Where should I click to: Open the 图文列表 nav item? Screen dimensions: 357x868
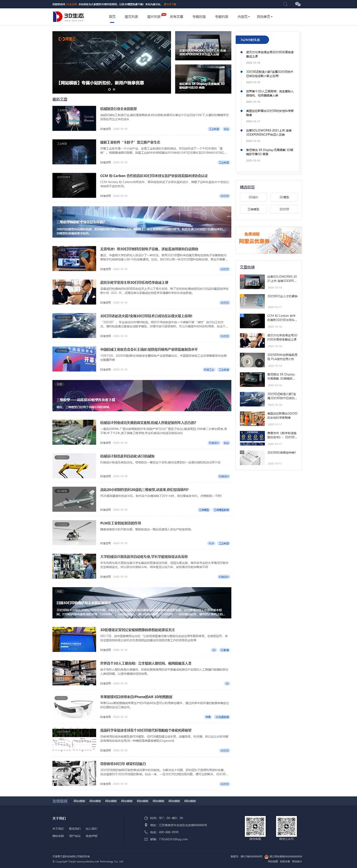[131, 17]
